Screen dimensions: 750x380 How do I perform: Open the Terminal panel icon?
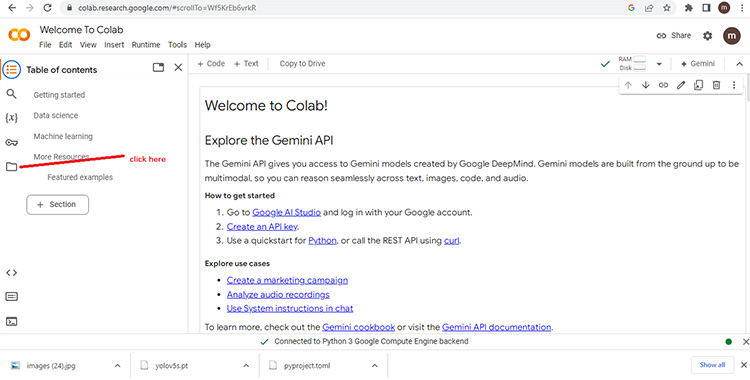(x=11, y=322)
